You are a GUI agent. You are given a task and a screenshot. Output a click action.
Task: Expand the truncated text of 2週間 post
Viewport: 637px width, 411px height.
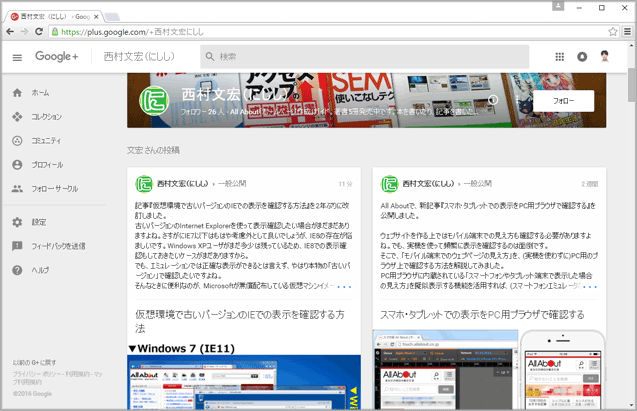[x=589, y=286]
